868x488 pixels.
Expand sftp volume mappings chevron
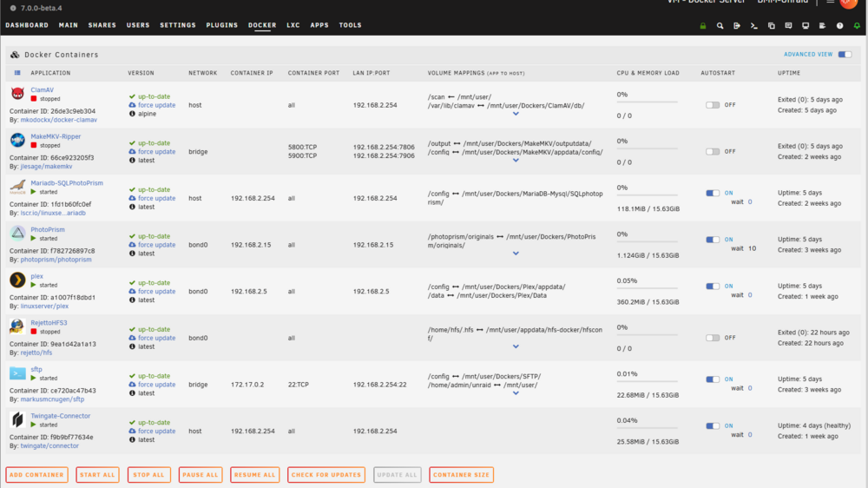pyautogui.click(x=516, y=393)
